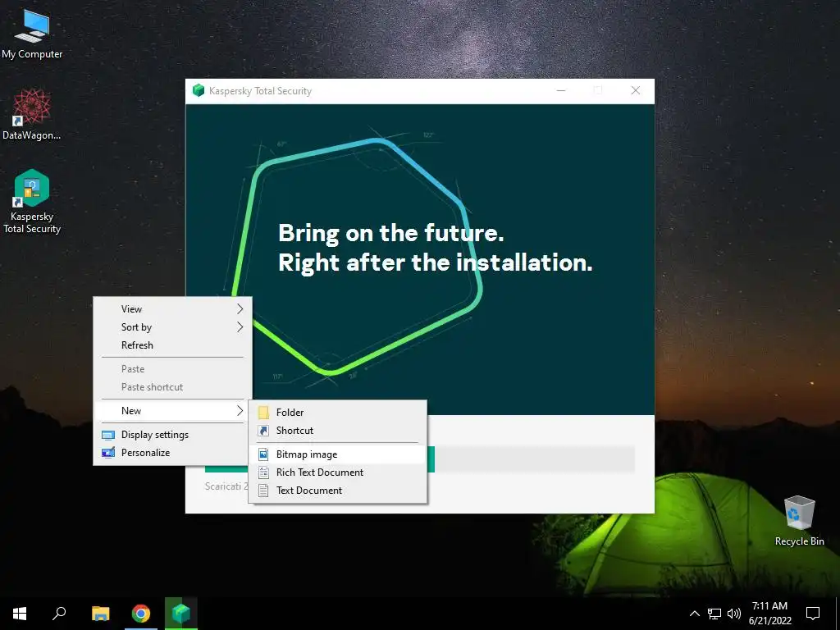Create a new Bitmap image
This screenshot has width=840, height=630.
[338, 454]
